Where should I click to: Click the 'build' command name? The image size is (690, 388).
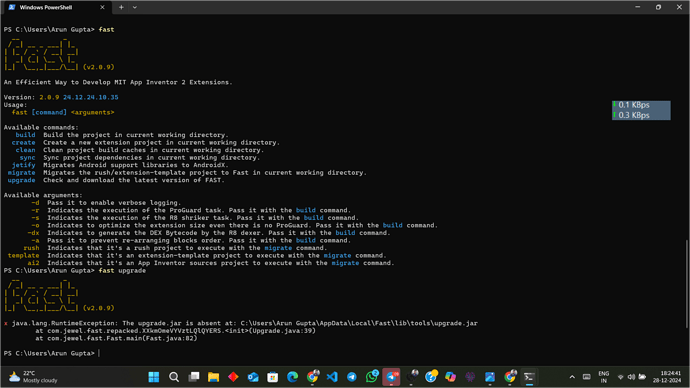tap(26, 135)
